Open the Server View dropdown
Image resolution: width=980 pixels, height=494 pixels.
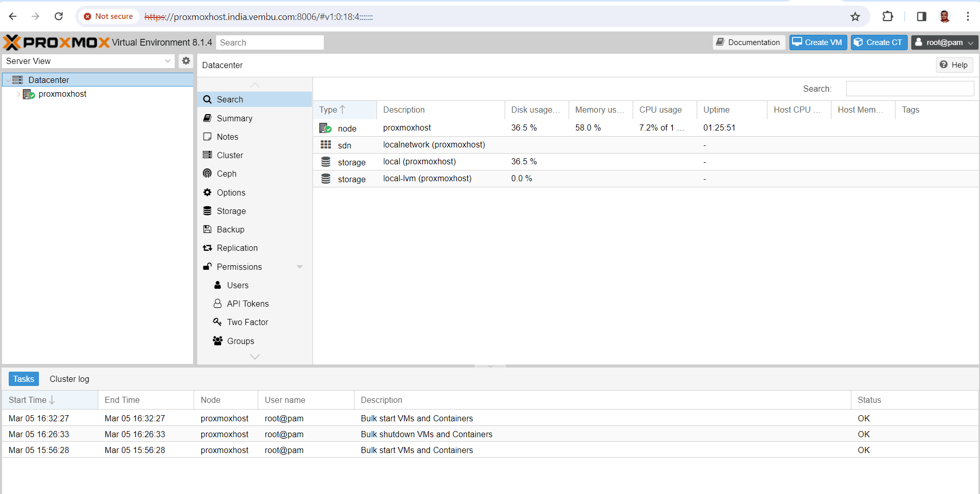pyautogui.click(x=88, y=61)
